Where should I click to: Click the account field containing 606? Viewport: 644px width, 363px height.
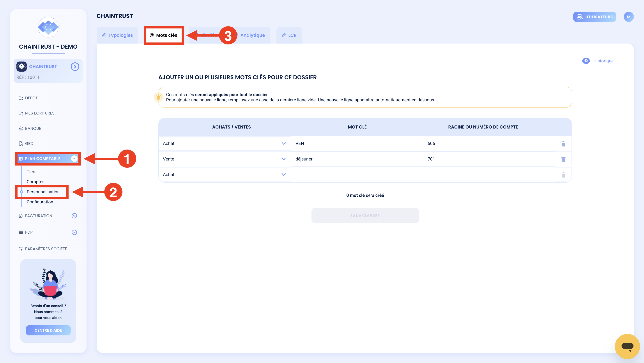[489, 143]
